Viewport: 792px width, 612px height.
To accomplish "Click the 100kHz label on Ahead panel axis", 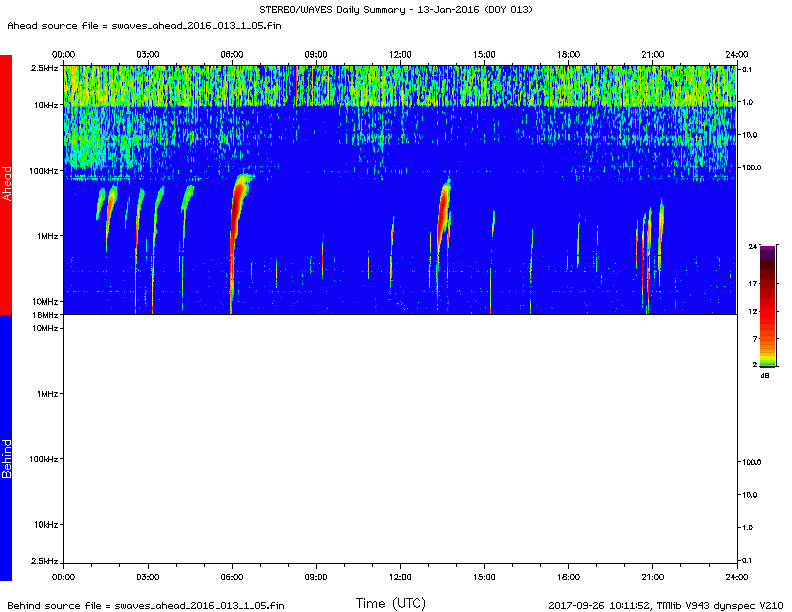I will 45,171.
